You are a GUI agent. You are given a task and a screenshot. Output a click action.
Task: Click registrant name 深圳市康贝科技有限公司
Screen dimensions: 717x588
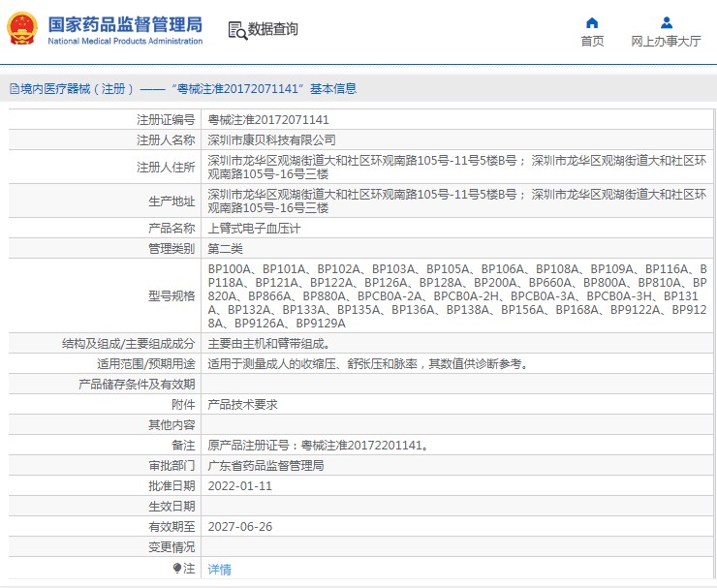pyautogui.click(x=271, y=139)
